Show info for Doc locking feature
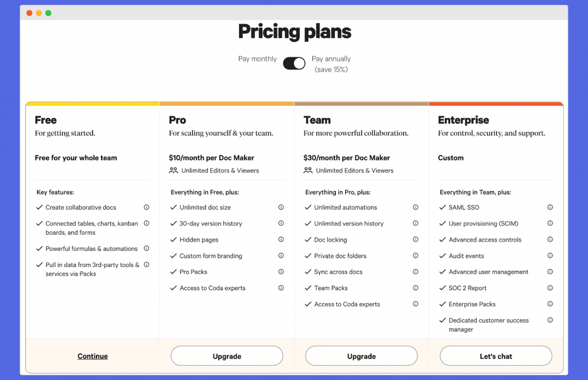588x380 pixels. click(416, 239)
